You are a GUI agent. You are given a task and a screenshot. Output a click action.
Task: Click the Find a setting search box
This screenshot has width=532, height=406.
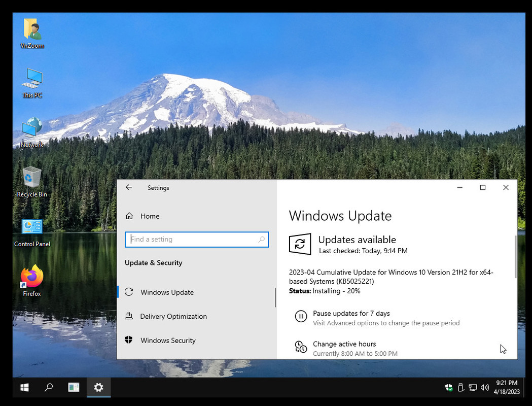pyautogui.click(x=196, y=240)
